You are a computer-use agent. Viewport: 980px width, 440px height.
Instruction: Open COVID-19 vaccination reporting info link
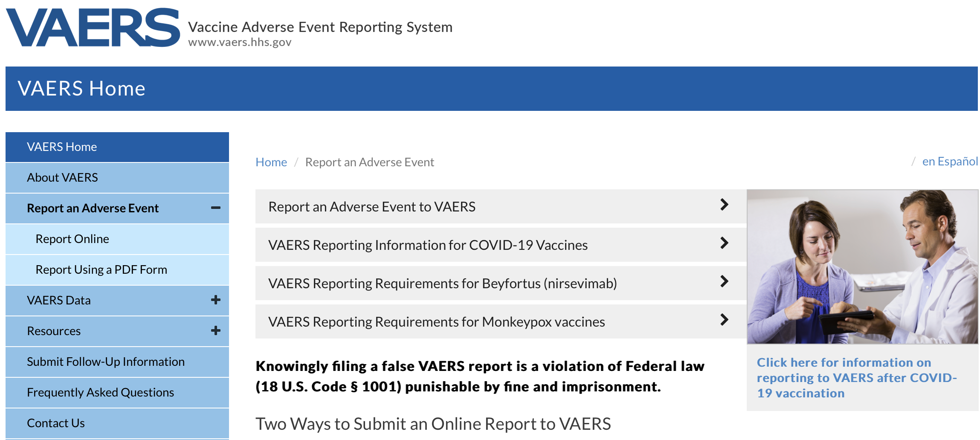pyautogui.click(x=857, y=378)
